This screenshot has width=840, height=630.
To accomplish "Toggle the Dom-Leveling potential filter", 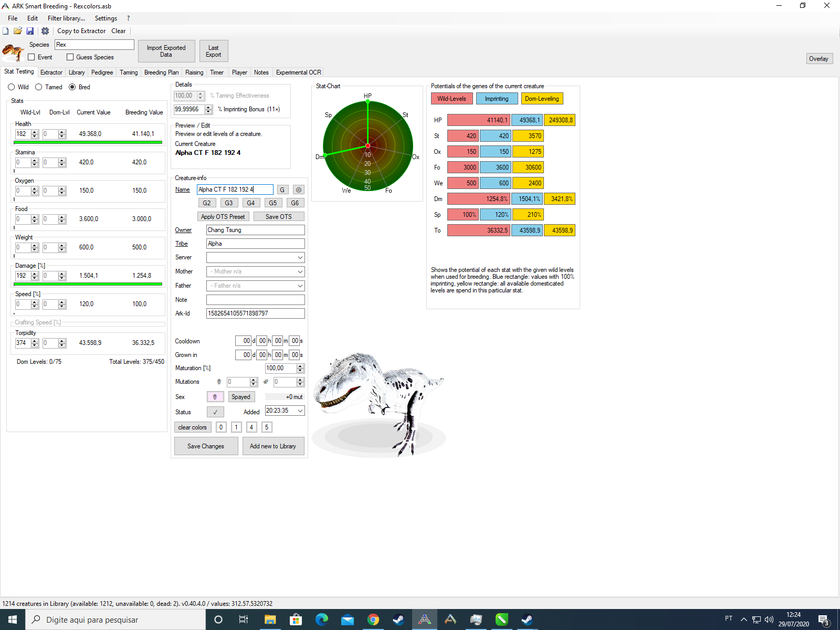I will pyautogui.click(x=542, y=99).
